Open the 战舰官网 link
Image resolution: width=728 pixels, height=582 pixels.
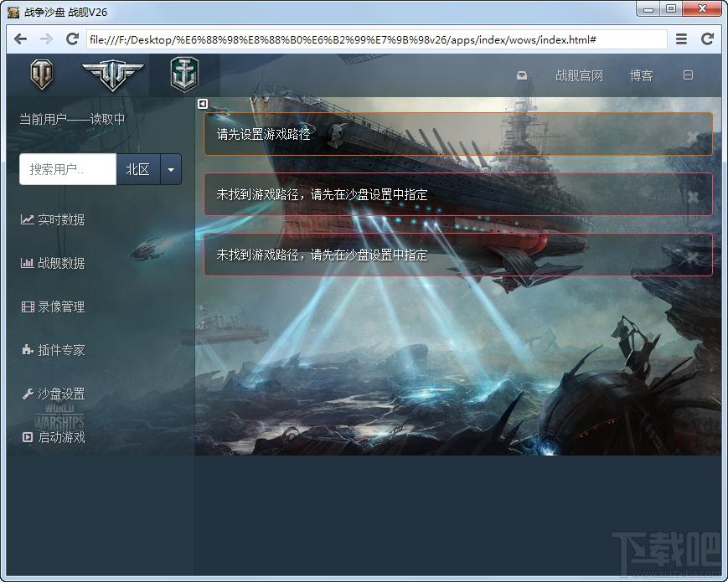[579, 75]
